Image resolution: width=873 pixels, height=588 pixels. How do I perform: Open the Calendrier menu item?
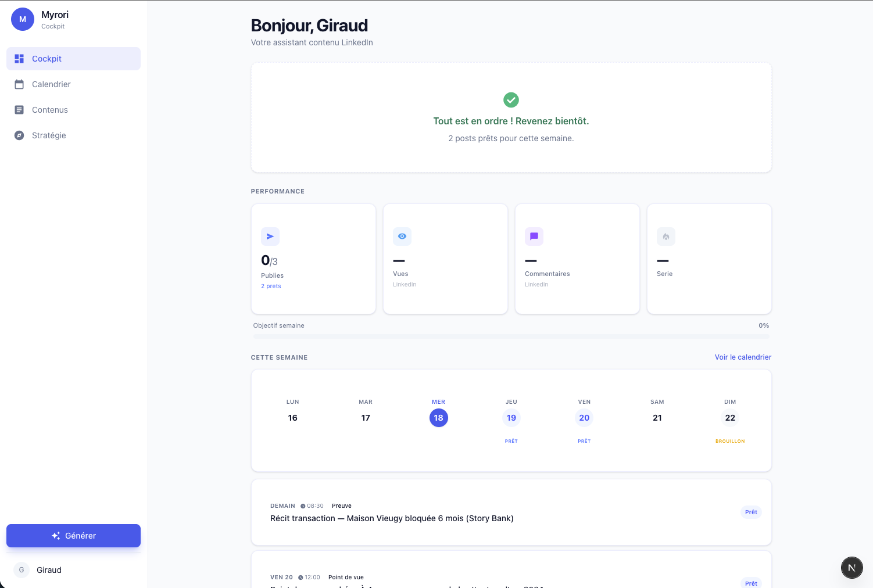(51, 84)
